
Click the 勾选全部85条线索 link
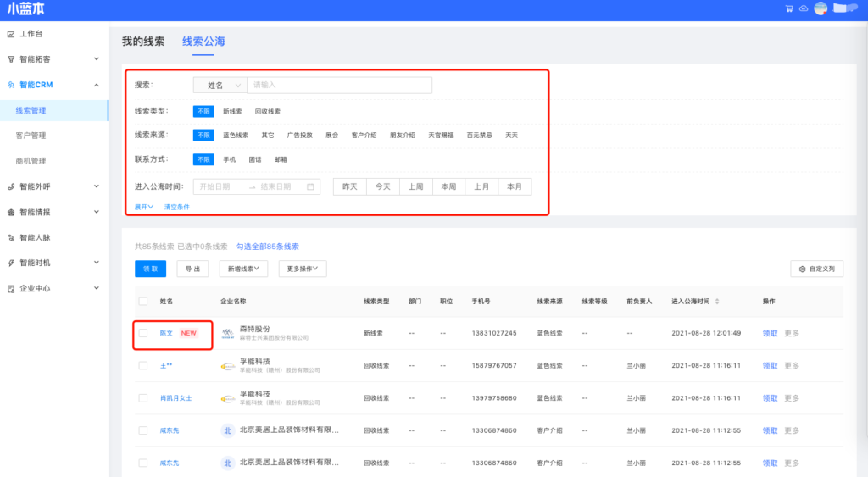[x=267, y=247]
